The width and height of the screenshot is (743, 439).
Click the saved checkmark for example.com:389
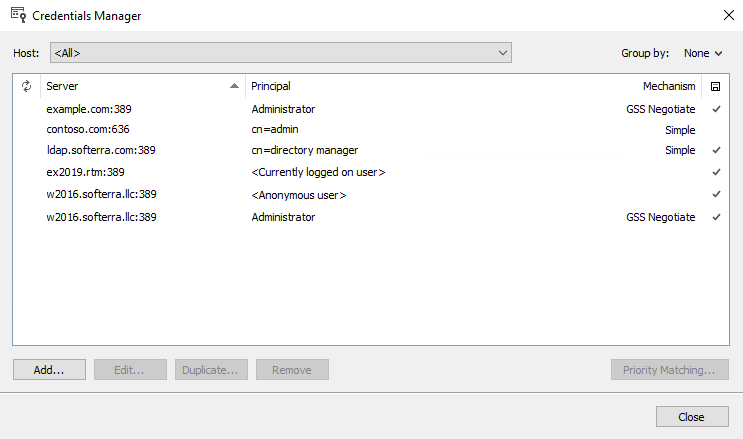click(716, 109)
